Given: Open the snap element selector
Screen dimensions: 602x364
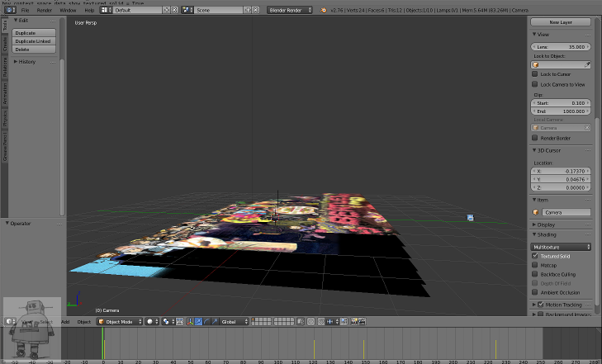Looking at the screenshot, I should (333, 321).
